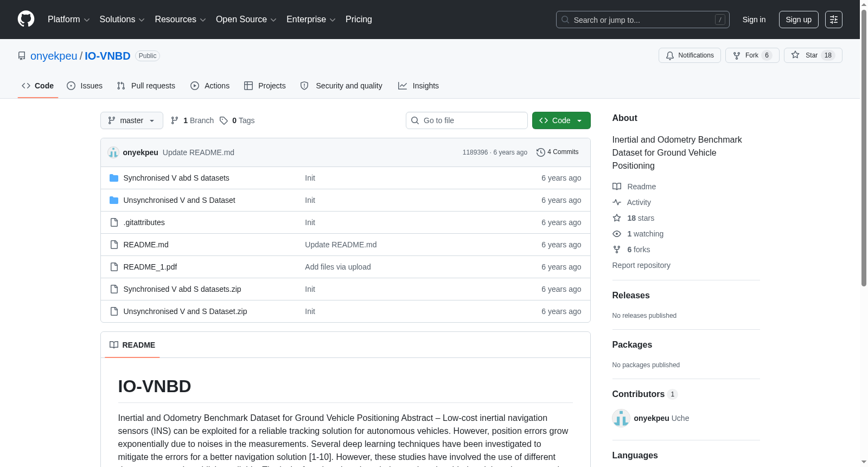
Task: Open Readme link in About sidebar
Action: pyautogui.click(x=634, y=187)
